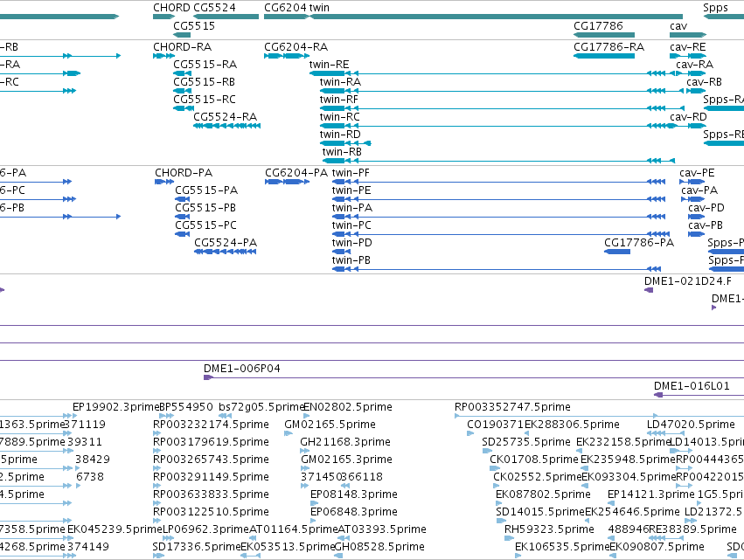
Task: Click EST EK087802.5prime
Action: coord(543,494)
